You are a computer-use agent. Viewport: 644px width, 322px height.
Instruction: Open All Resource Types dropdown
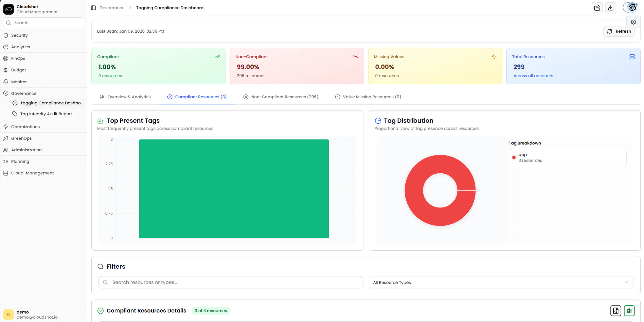pos(501,283)
